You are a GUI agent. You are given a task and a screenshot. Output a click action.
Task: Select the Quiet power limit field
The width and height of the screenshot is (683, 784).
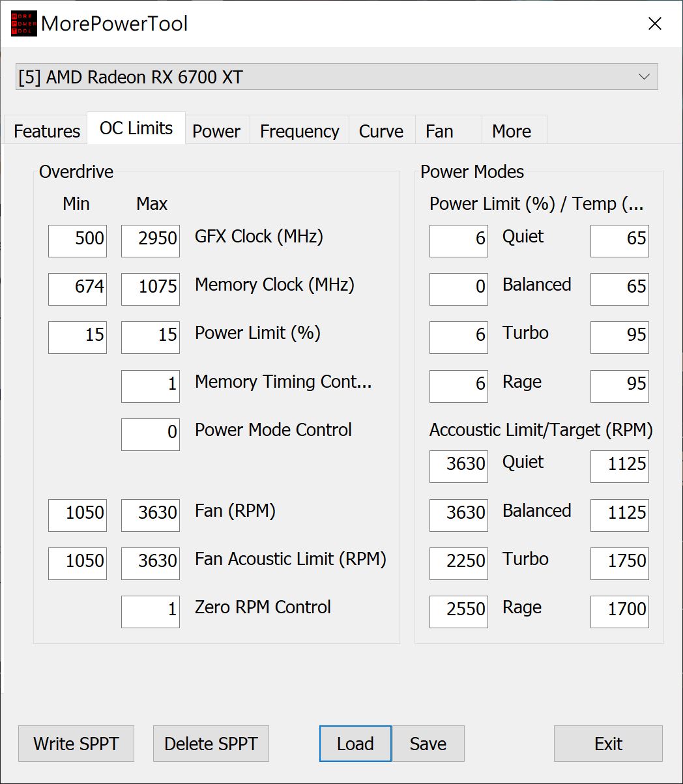[x=458, y=240]
